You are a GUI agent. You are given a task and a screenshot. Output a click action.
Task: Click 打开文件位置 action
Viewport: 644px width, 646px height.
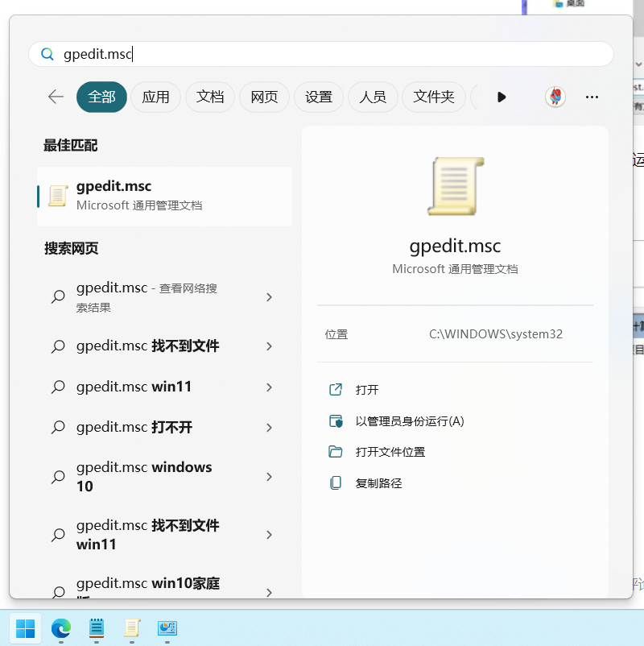(390, 452)
